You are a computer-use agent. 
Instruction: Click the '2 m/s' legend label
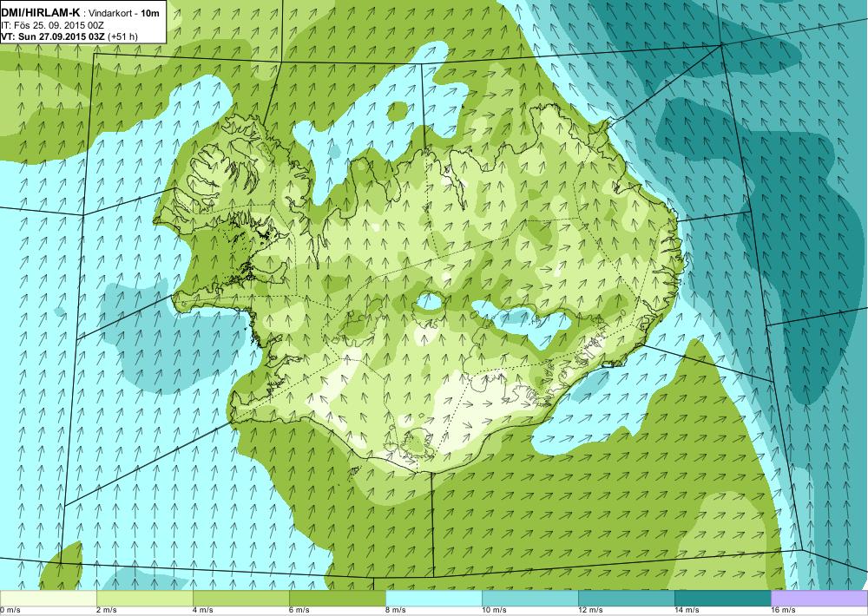click(x=107, y=611)
